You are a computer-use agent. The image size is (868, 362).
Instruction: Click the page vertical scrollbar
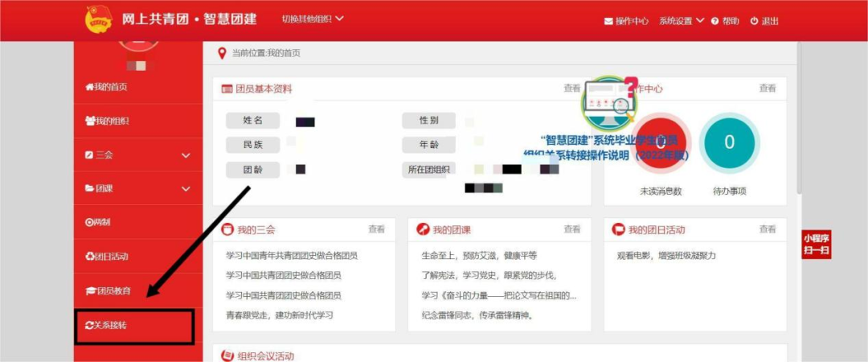pyautogui.click(x=799, y=117)
